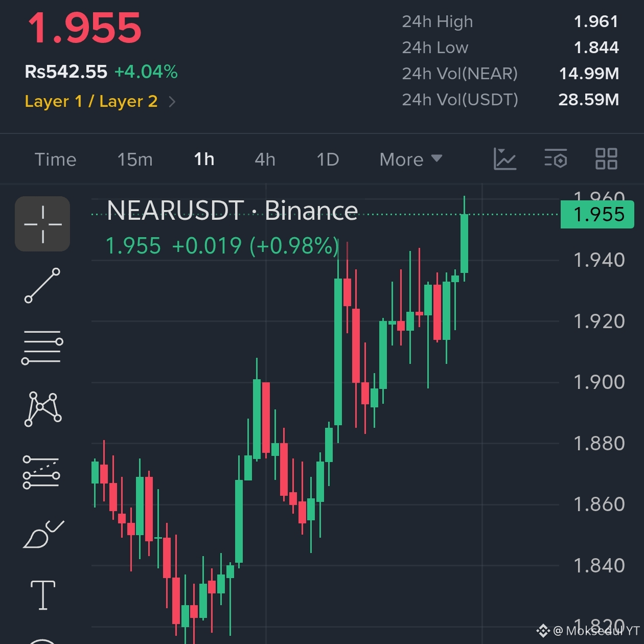The height and width of the screenshot is (644, 644).
Task: Expand the chevron beside Layer 1 / Layer 2
Action: coord(172,102)
